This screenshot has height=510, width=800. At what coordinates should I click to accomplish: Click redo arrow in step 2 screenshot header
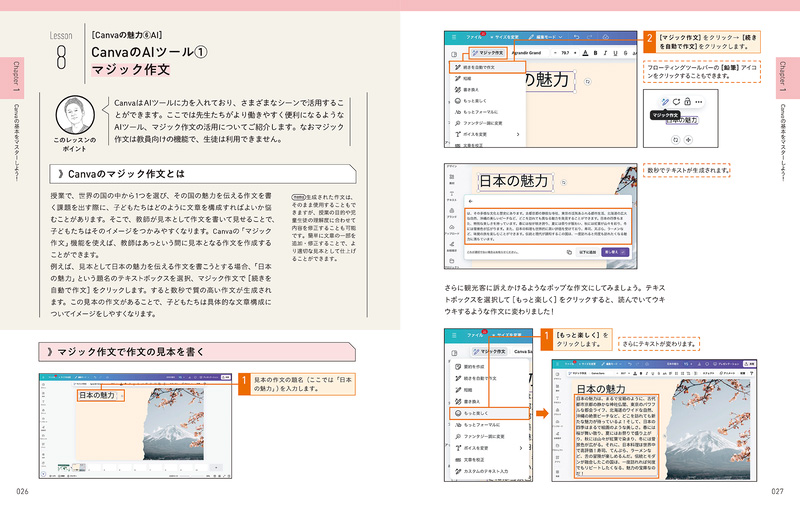[590, 37]
